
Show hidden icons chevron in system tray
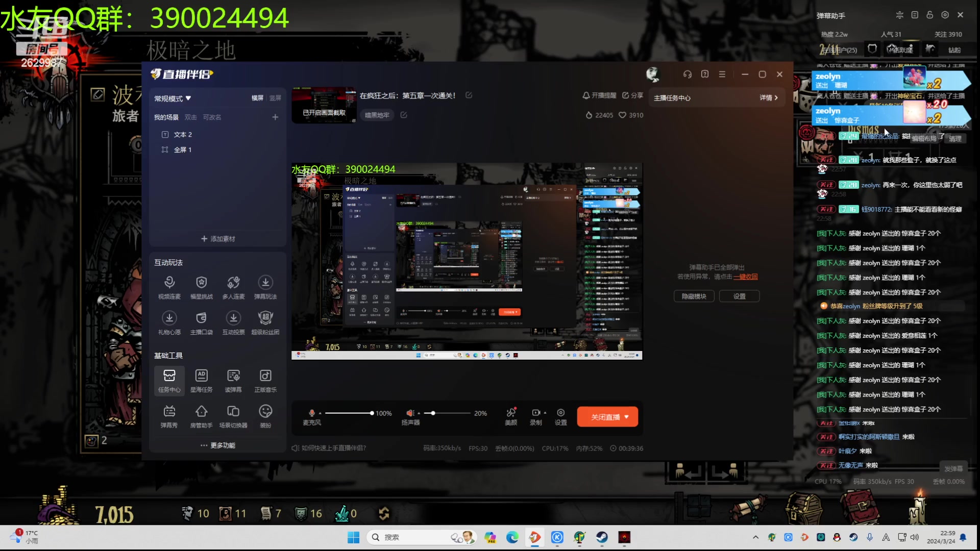[755, 537]
